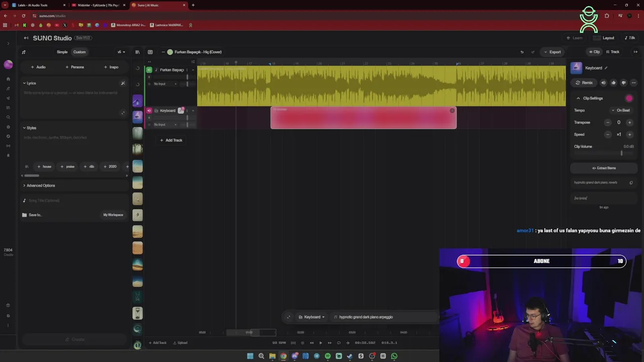This screenshot has height=362, width=644.
Task: Click the Remix button
Action: (x=584, y=82)
